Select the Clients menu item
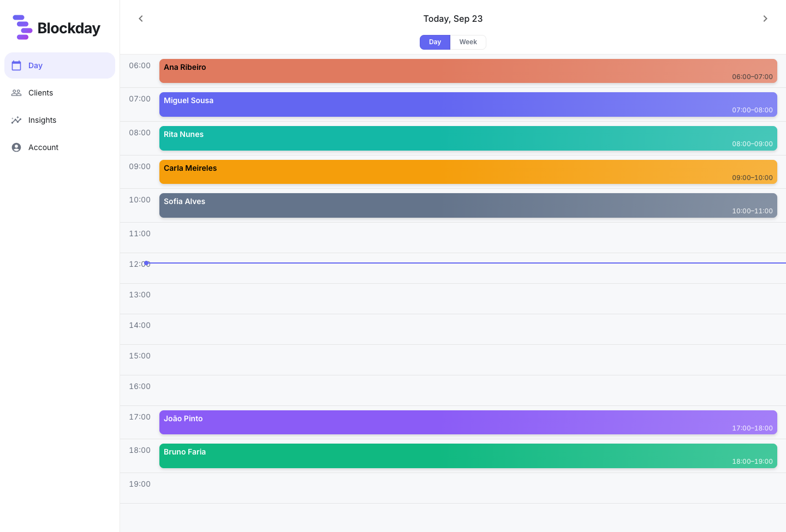Viewport: 786px width, 532px height. point(60,93)
